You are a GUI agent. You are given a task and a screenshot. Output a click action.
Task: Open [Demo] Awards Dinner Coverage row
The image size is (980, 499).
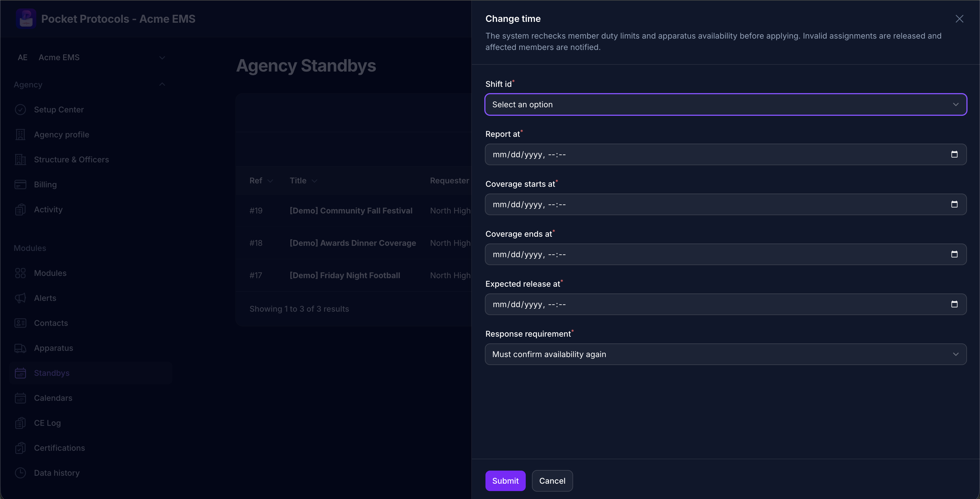click(353, 243)
